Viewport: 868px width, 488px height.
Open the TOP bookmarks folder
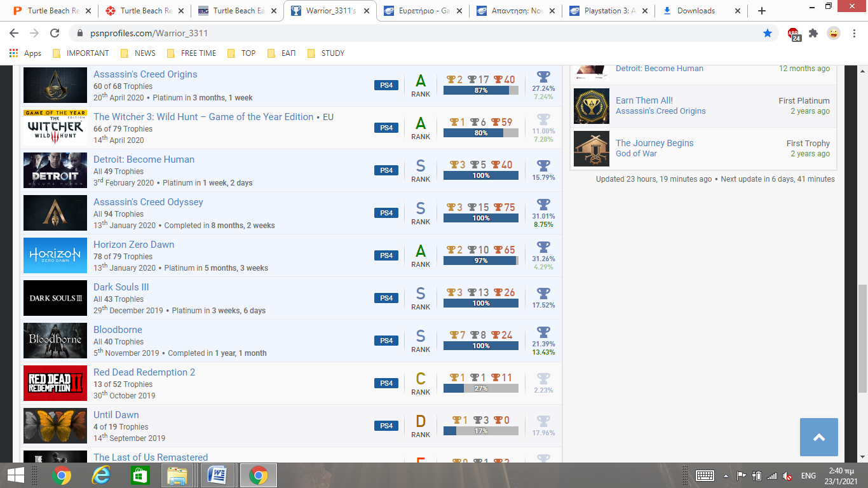pyautogui.click(x=241, y=53)
